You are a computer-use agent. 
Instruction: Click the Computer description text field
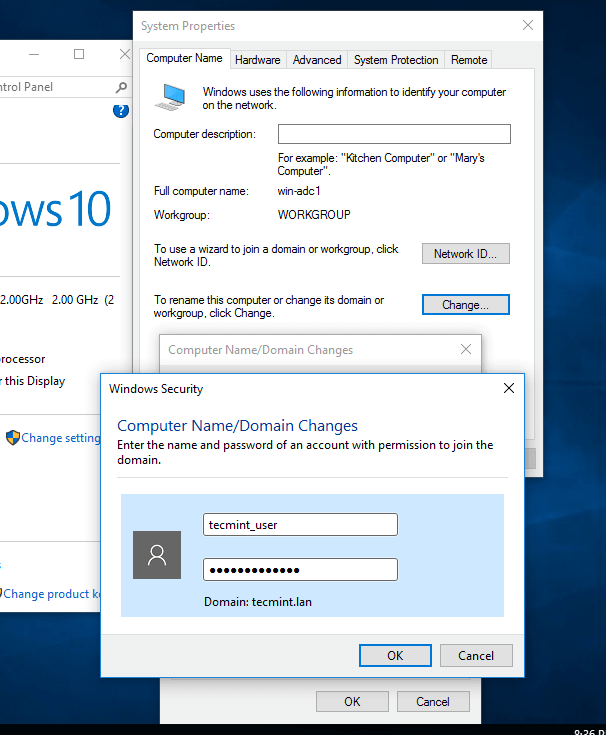point(394,134)
